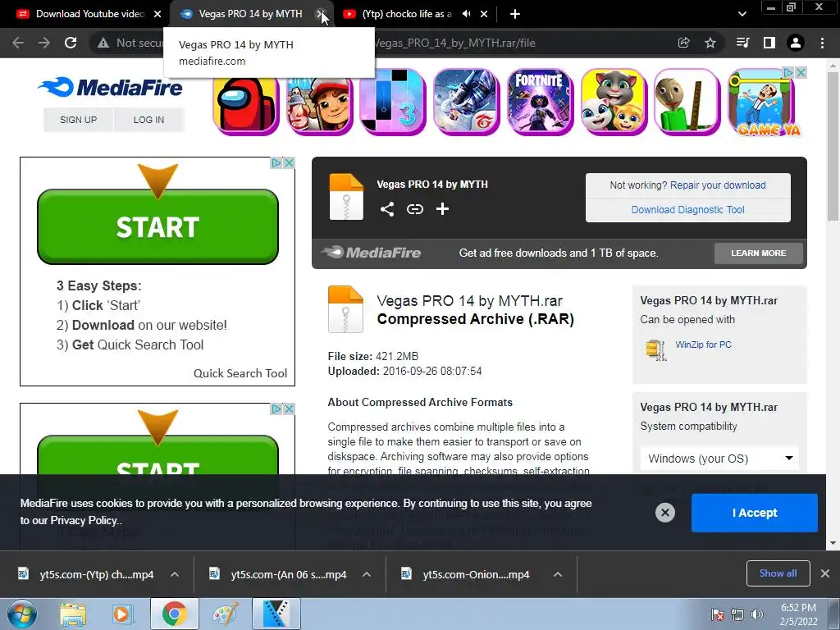Open the Chrome three-dot menu
Image resolution: width=840 pixels, height=630 pixels.
pyautogui.click(x=822, y=43)
